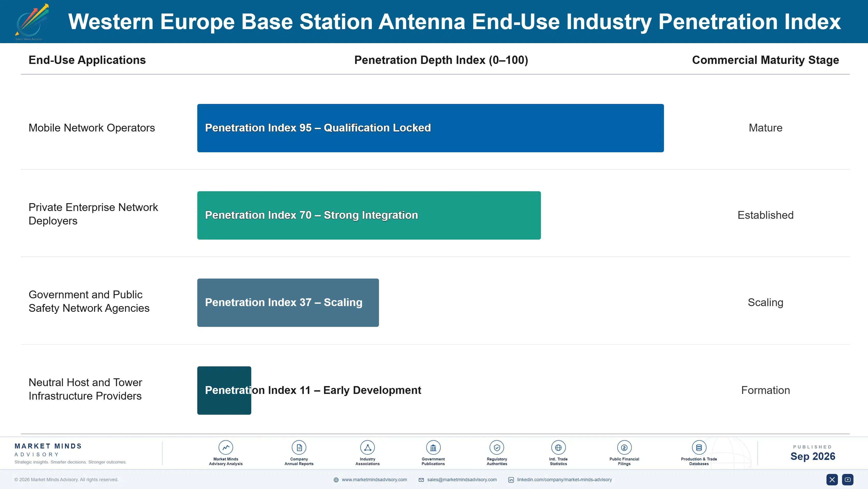Open the X social media icon
The width and height of the screenshot is (868, 489).
click(x=832, y=480)
